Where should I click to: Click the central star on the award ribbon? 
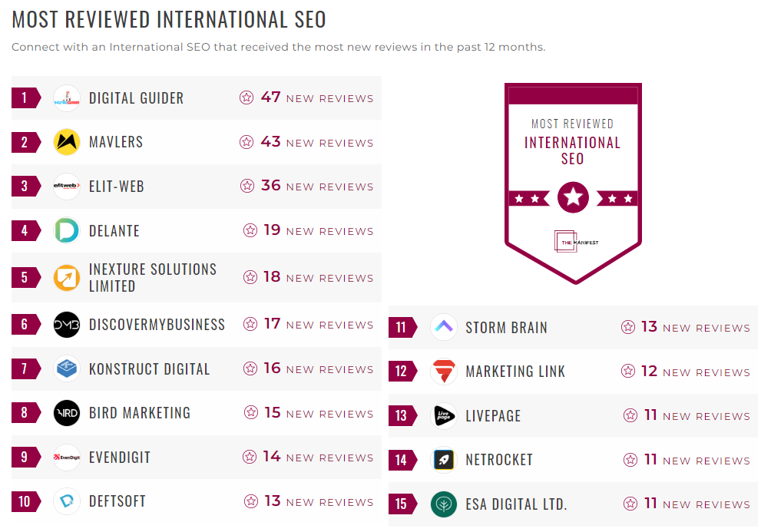tap(573, 197)
